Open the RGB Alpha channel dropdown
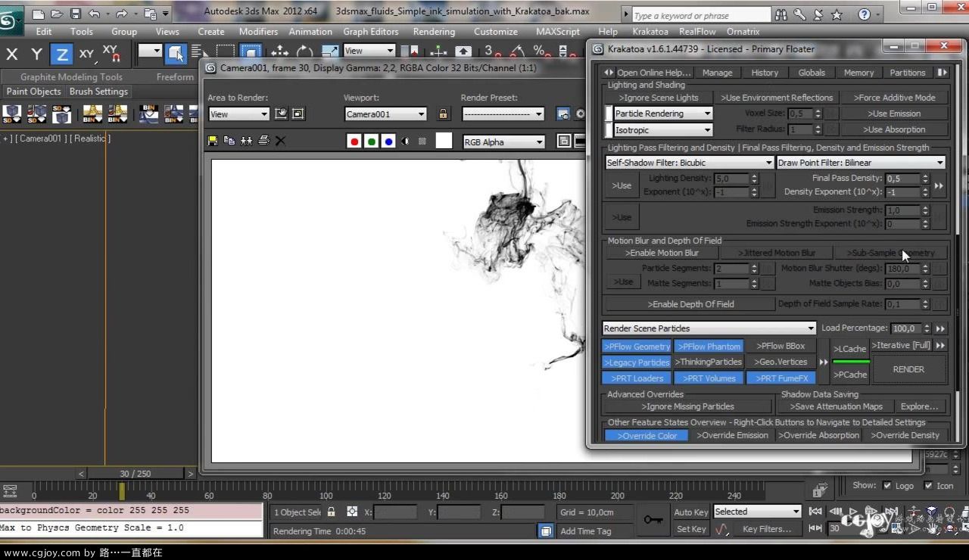This screenshot has height=560, width=969. (503, 142)
